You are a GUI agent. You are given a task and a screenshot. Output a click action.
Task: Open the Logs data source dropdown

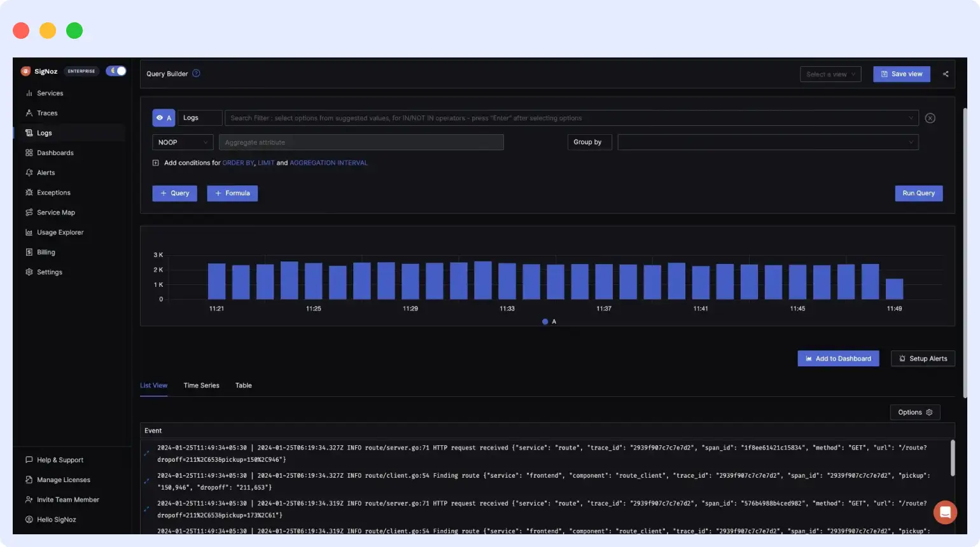coord(200,118)
